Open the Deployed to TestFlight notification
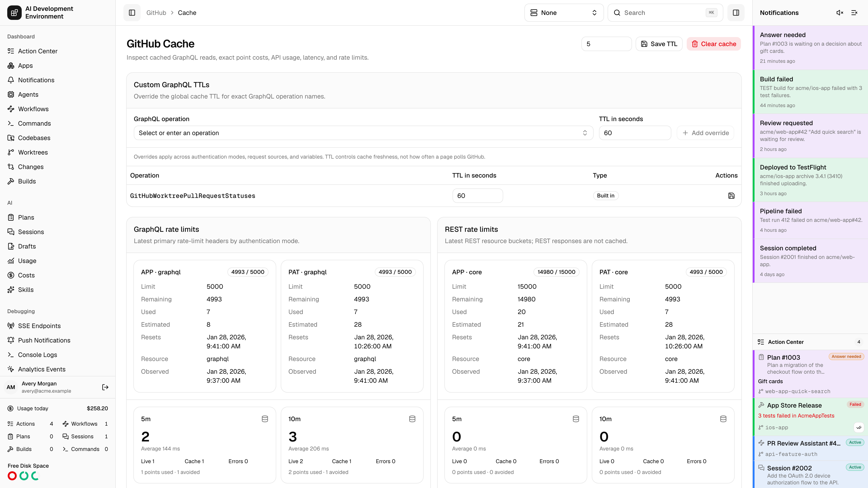 810,180
